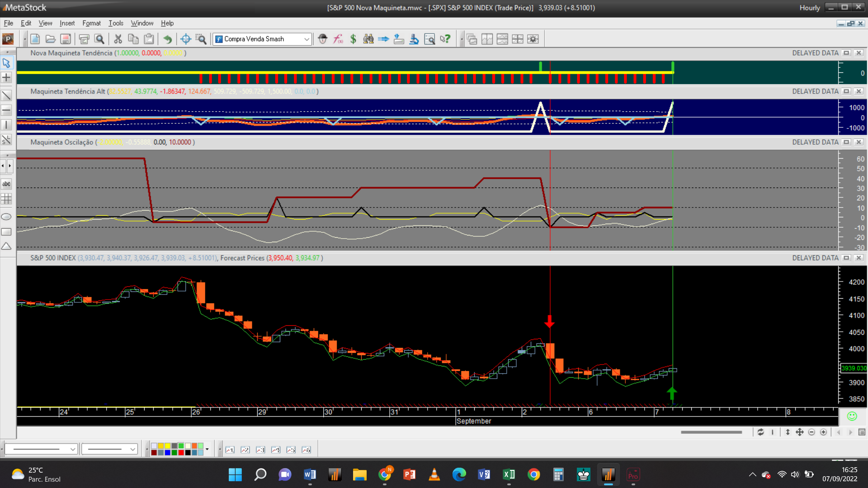Screen dimensions: 868x488
Task: Open the Indicator Builder (fx) tool
Action: (338, 39)
